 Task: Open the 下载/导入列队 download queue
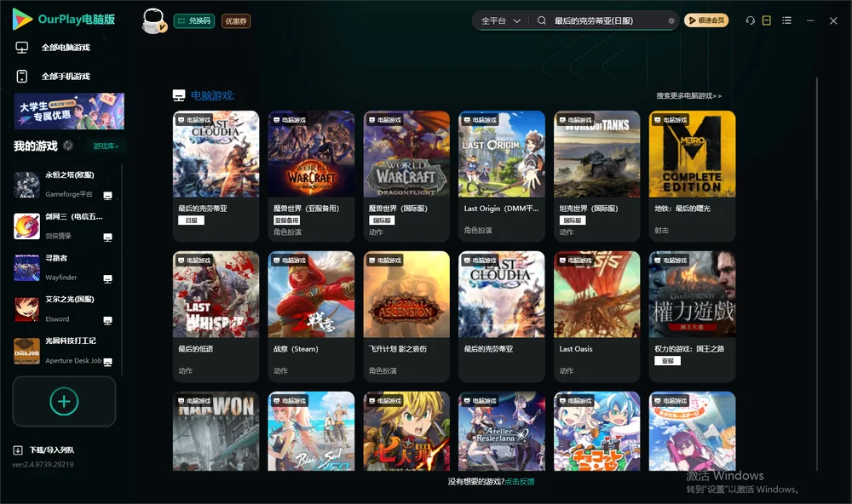click(44, 450)
